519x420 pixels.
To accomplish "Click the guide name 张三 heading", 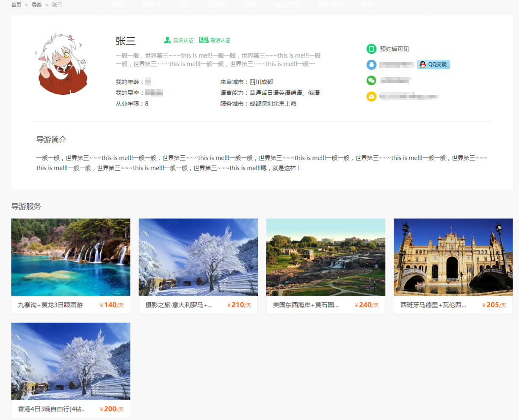I will click(x=125, y=41).
